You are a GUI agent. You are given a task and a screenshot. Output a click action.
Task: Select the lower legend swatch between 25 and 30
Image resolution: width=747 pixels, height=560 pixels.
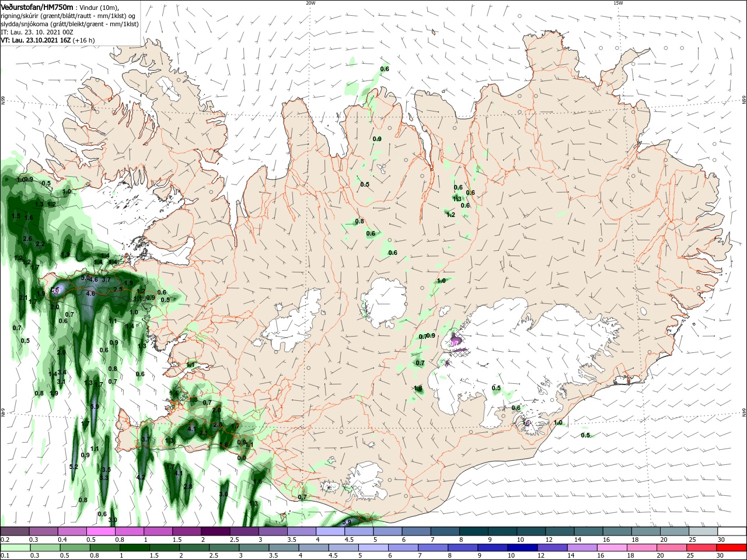point(702,548)
